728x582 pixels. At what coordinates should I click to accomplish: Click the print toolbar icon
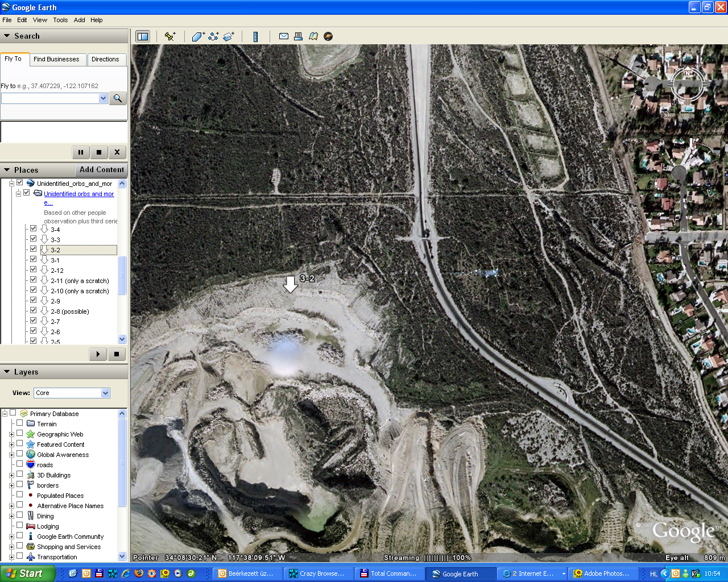pos(298,36)
